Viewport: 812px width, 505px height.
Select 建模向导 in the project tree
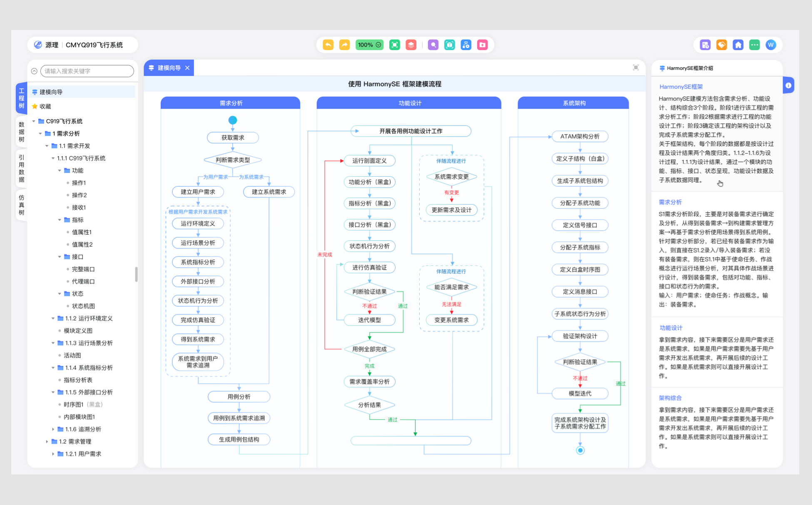coord(82,92)
